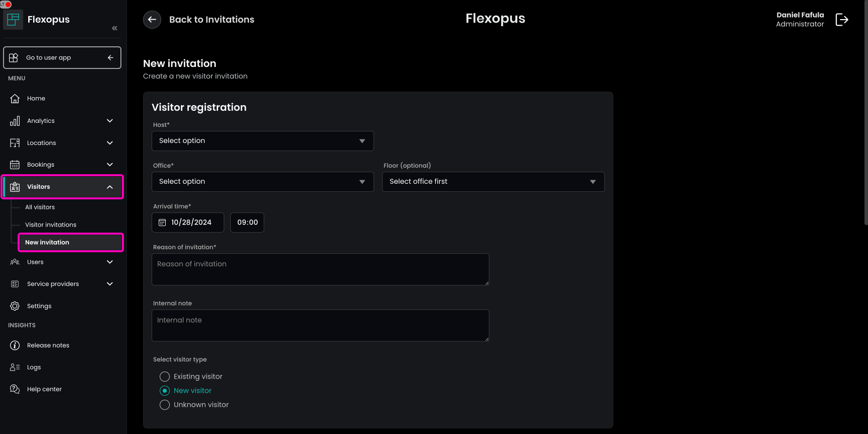Collapse the sidebar with double chevron icon

(114, 28)
